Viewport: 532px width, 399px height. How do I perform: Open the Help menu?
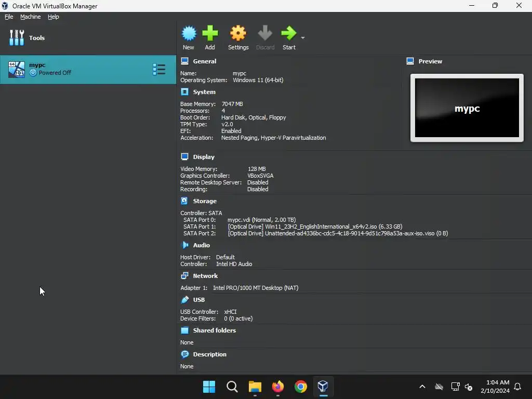(54, 17)
